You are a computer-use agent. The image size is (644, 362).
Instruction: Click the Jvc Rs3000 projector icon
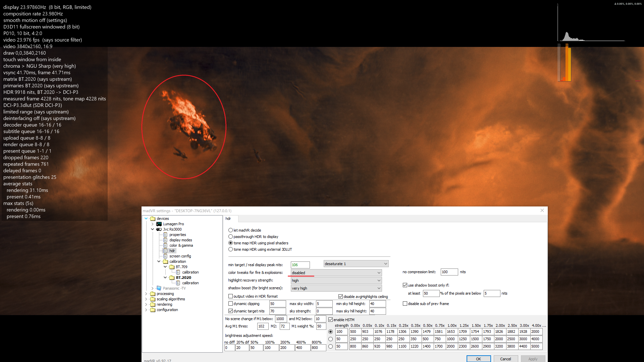pyautogui.click(x=159, y=229)
